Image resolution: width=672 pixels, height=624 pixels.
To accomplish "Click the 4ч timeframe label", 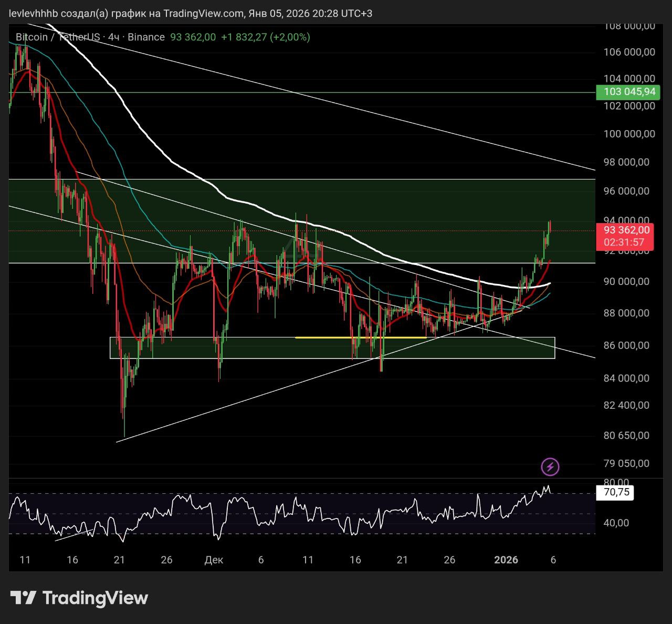I will click(114, 37).
